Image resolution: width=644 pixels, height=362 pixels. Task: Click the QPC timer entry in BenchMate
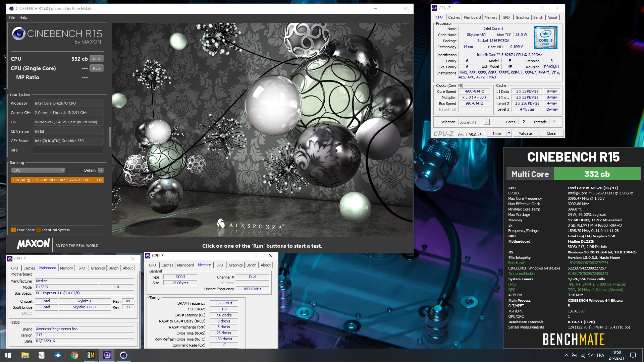pos(512,290)
